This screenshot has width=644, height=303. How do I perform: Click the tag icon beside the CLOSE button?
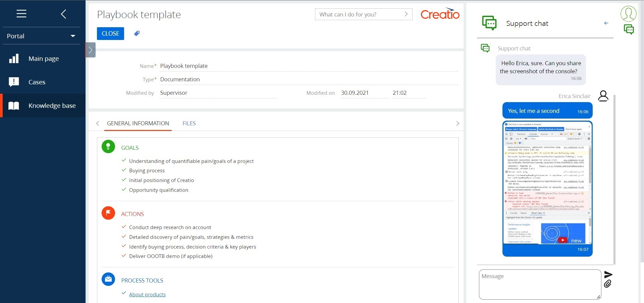coord(137,34)
